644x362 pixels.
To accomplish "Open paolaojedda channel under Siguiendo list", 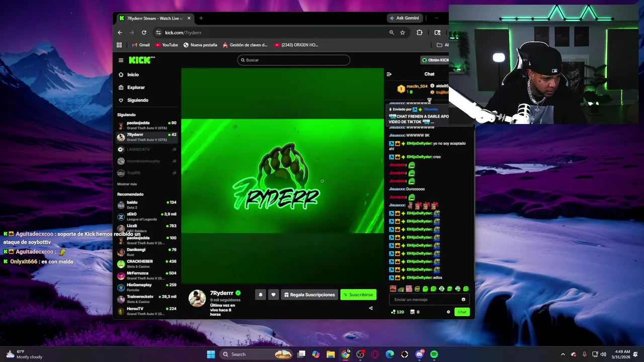I will [x=147, y=125].
